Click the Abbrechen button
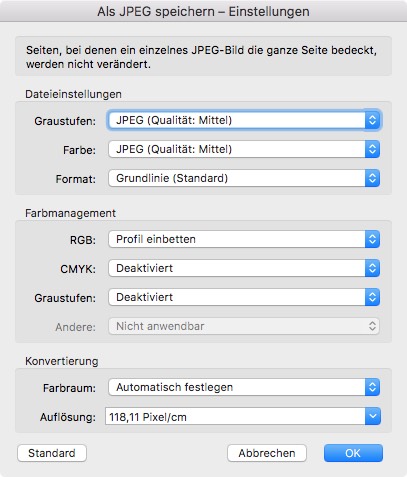This screenshot has height=477, width=407. pyautogui.click(x=267, y=453)
